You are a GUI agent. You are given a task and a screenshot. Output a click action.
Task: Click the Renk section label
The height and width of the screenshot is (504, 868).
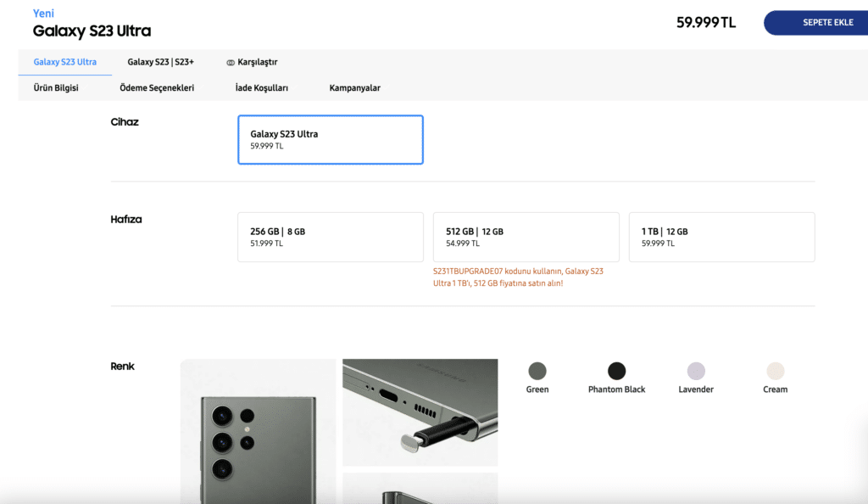click(122, 366)
